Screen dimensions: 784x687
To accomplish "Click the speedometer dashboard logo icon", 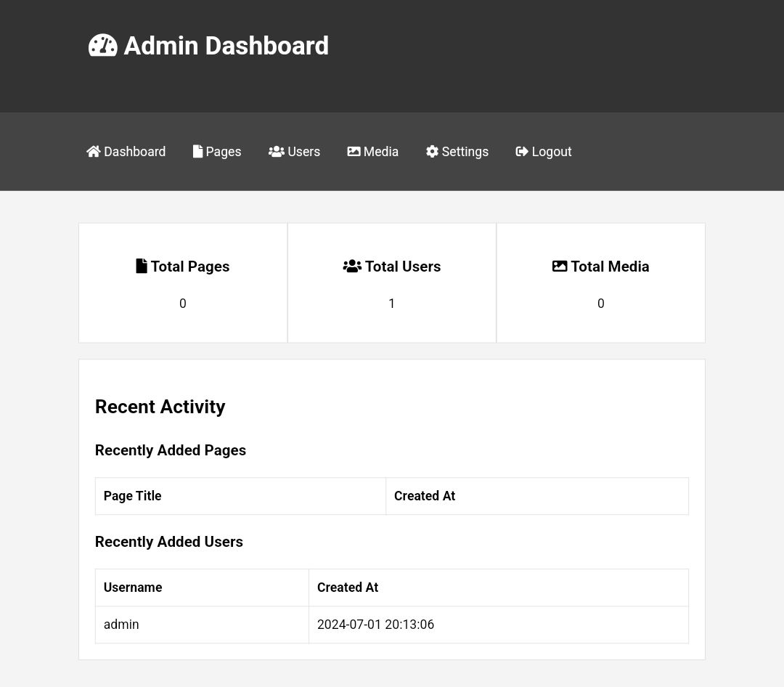I will pos(102,46).
